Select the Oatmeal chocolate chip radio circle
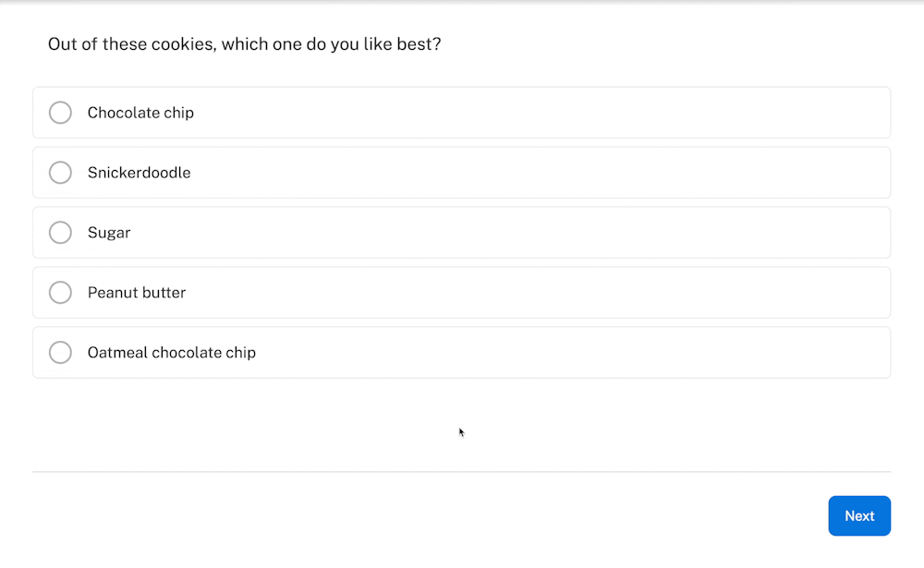The image size is (924, 568). coord(60,353)
